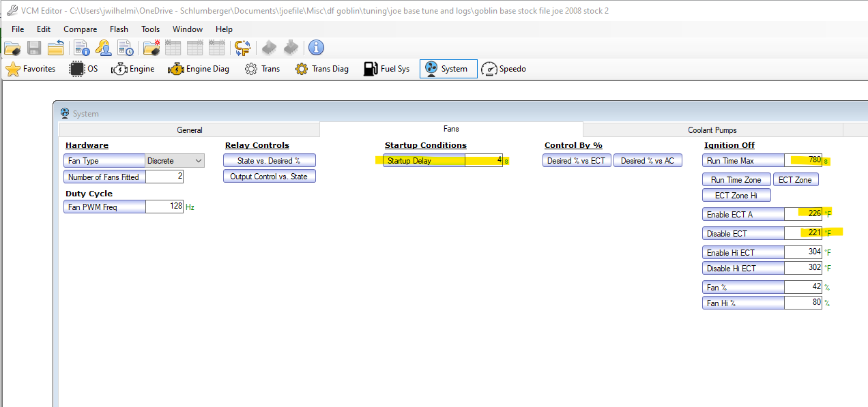Open the Fuel Sys section

tap(387, 69)
